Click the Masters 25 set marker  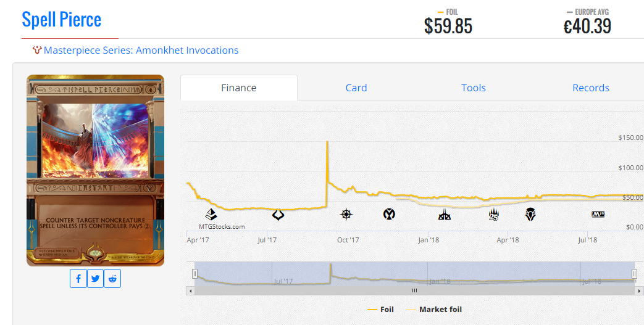[494, 214]
